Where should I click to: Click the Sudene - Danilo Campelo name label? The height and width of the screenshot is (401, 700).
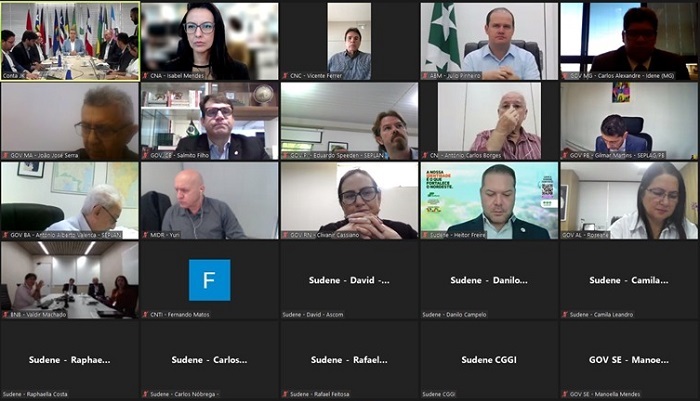pos(454,314)
